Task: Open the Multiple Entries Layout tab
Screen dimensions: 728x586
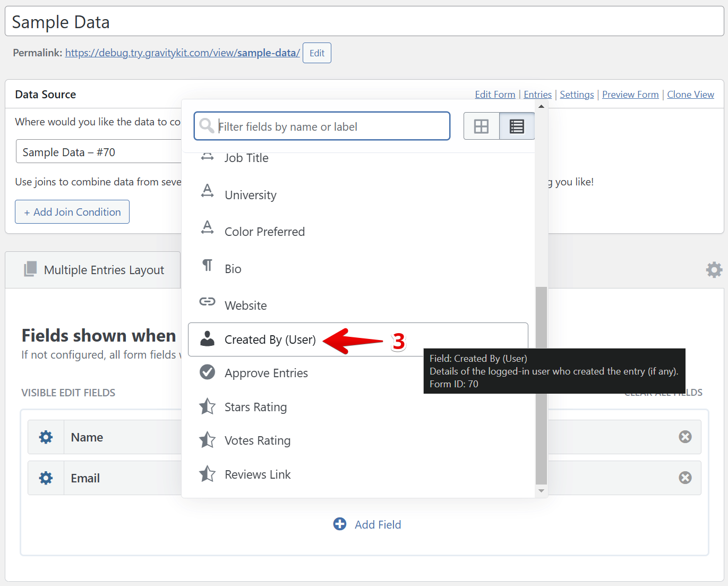Action: pos(93,270)
